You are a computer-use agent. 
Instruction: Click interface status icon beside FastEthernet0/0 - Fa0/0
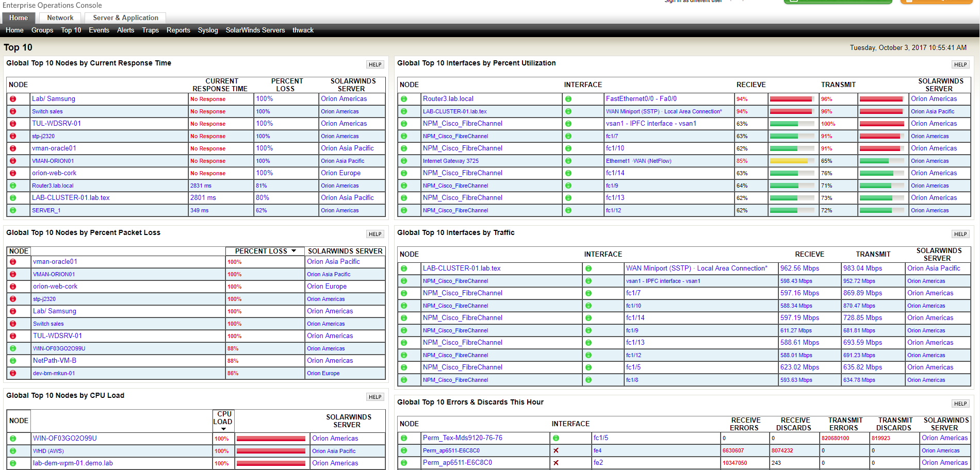click(568, 99)
